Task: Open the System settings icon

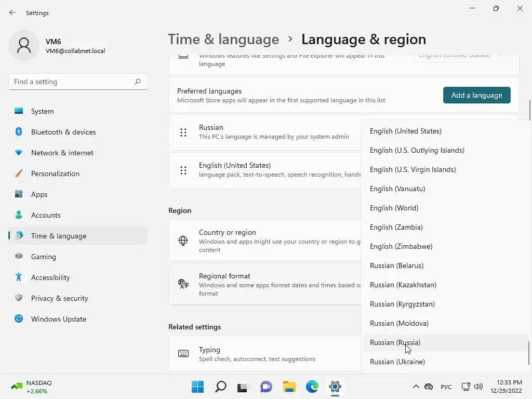Action: tap(19, 111)
